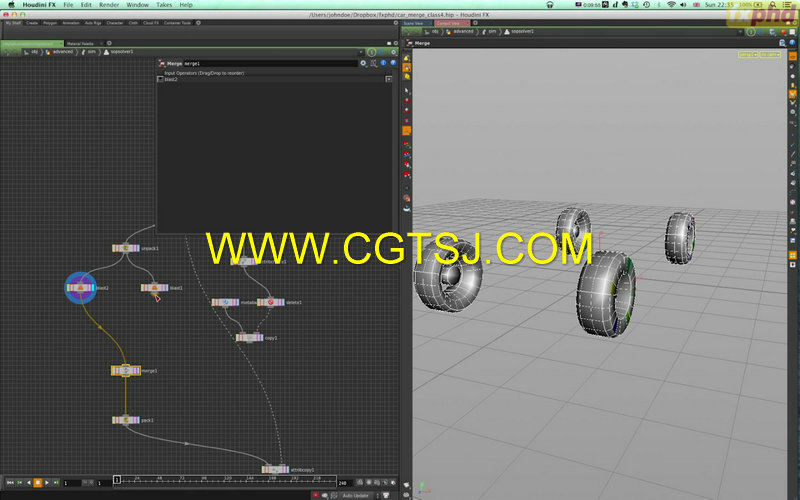Step back one frame in playbar
This screenshot has height=500, width=800.
tap(19, 482)
